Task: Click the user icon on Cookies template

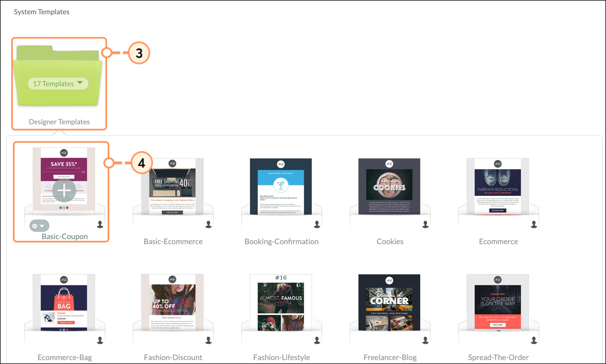Action: [425, 225]
